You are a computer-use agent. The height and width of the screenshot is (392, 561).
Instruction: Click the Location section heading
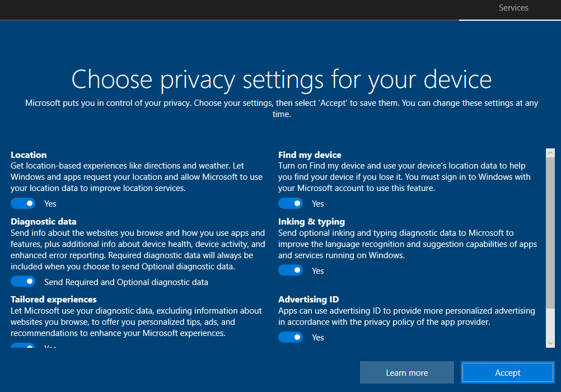pyautogui.click(x=29, y=155)
